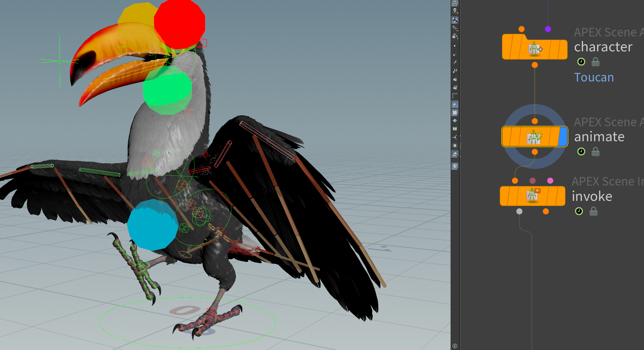644x350 pixels.
Task: Click the gray output connector of invoke
Action: coord(519,211)
